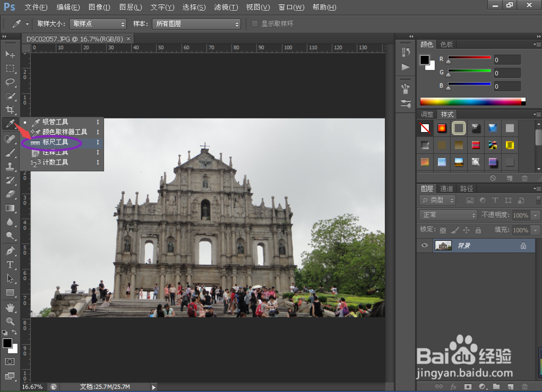Select the Brush tool

(x=10, y=153)
